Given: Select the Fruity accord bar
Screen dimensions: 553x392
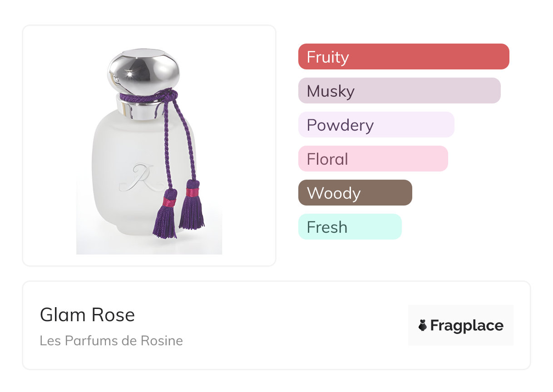Looking at the screenshot, I should 403,57.
